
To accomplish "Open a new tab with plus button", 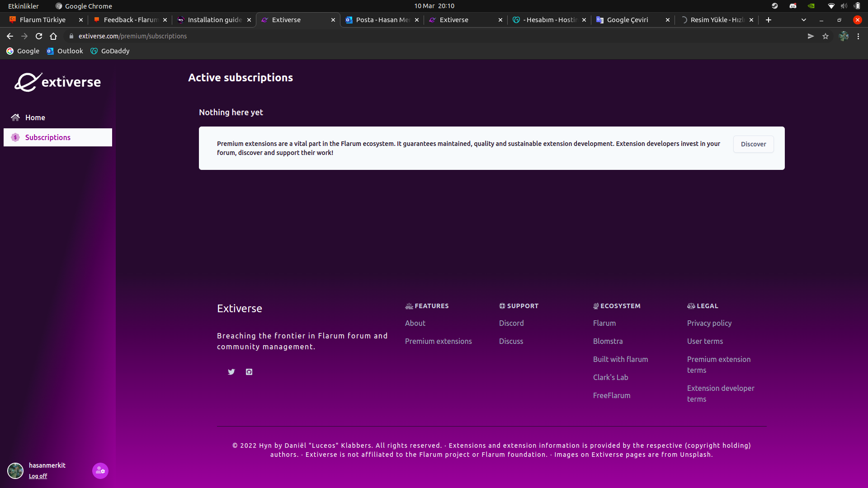I will click(x=769, y=20).
